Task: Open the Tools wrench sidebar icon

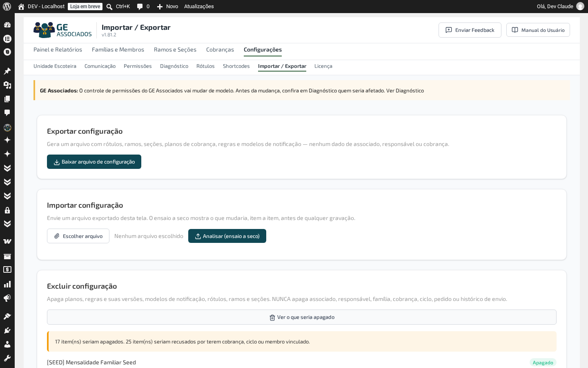Action: pos(7,358)
